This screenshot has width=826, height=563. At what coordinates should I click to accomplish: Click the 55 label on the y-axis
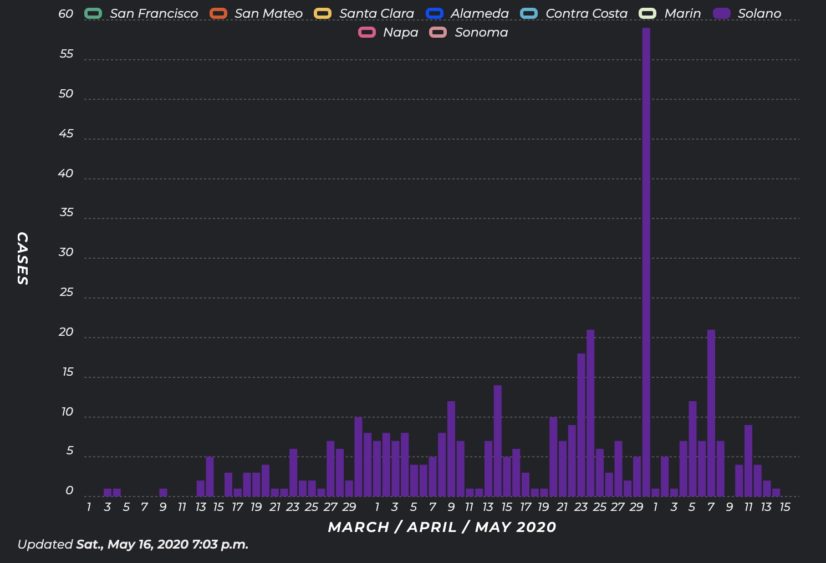click(x=66, y=54)
